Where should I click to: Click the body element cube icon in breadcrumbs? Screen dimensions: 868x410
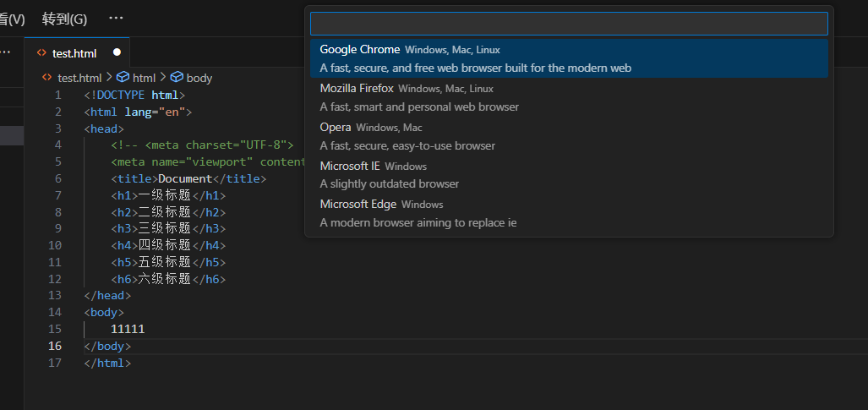177,78
